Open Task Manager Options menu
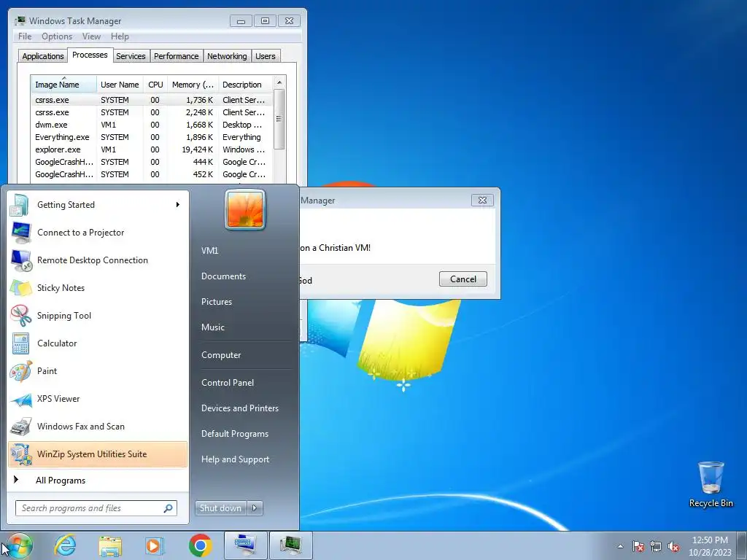The image size is (747, 560). (x=57, y=36)
